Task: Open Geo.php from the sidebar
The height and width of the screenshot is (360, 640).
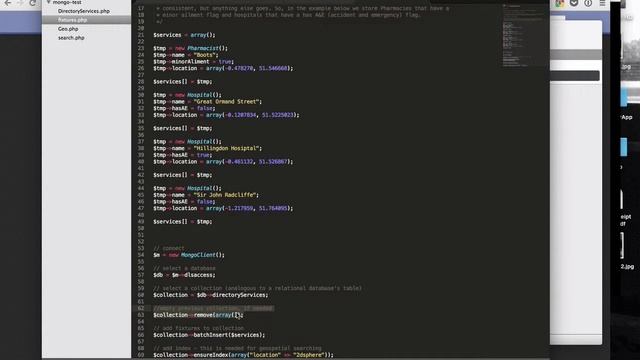Action: click(x=68, y=29)
